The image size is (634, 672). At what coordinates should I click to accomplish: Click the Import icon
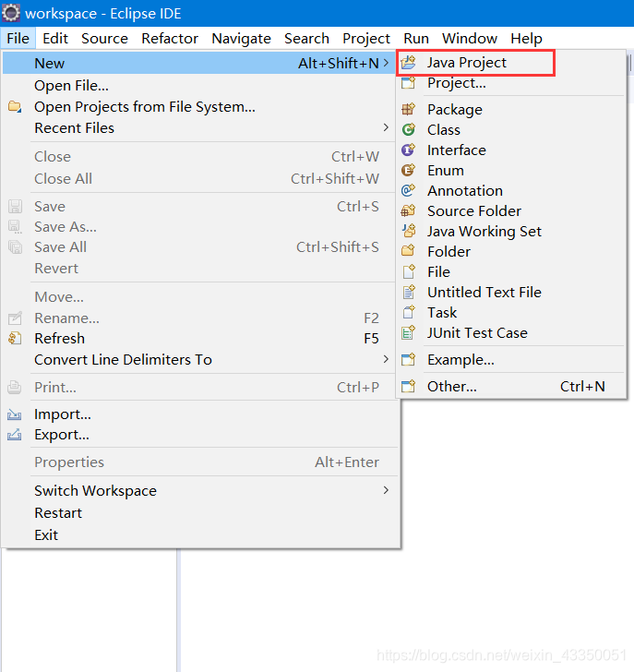coord(14,414)
